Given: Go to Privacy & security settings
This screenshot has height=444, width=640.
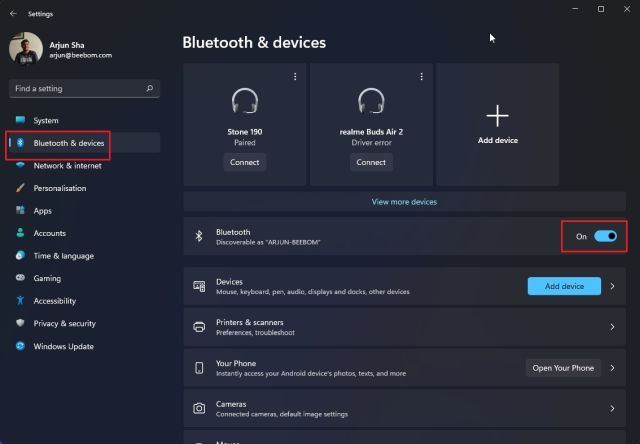Looking at the screenshot, I should click(x=64, y=324).
